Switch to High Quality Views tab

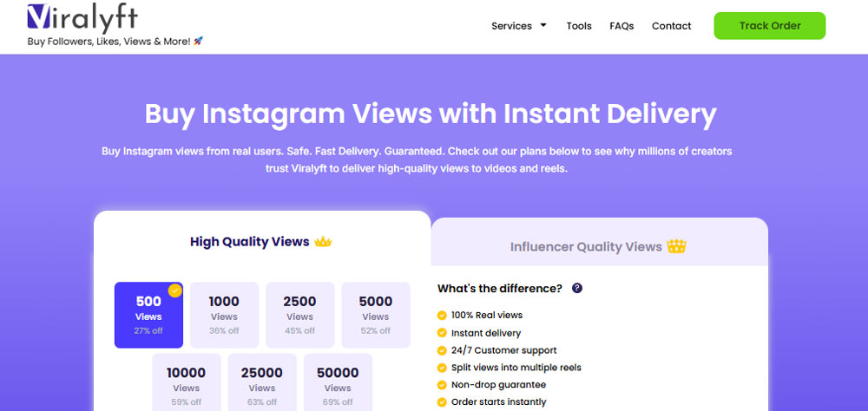(x=262, y=242)
